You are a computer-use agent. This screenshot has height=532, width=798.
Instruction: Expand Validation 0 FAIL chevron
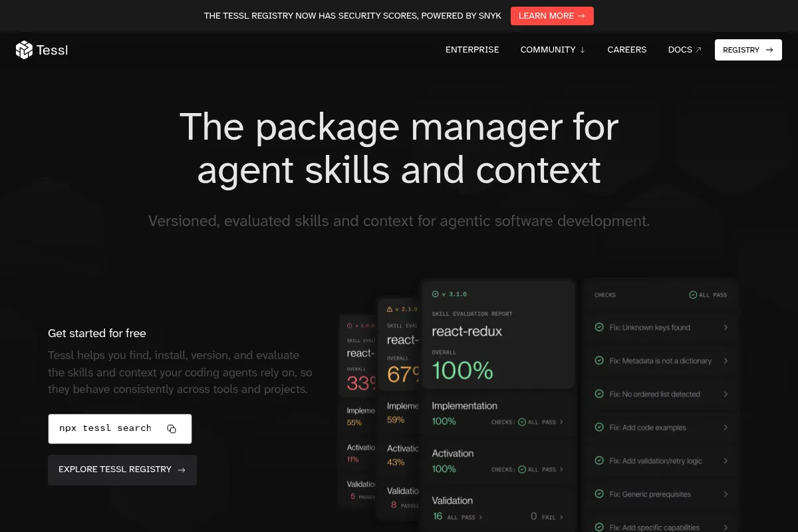click(561, 517)
